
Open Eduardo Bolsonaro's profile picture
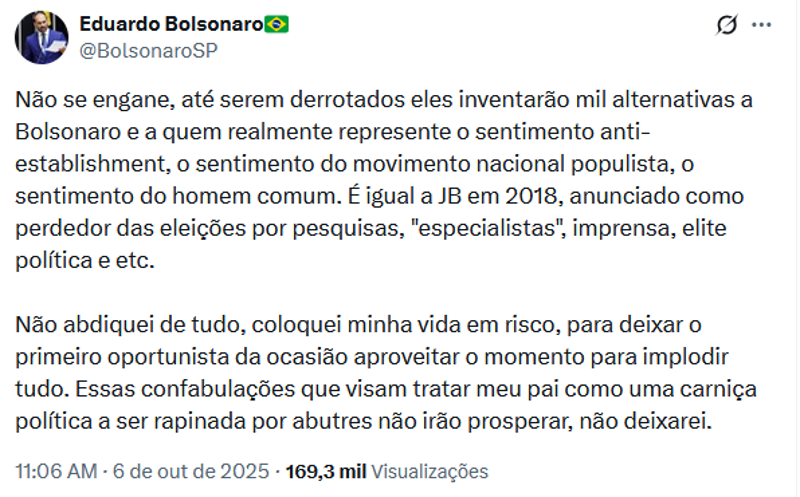click(42, 38)
